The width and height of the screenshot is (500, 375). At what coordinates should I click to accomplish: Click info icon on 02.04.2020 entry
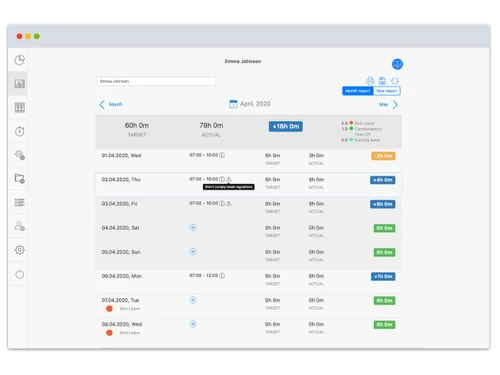click(222, 179)
